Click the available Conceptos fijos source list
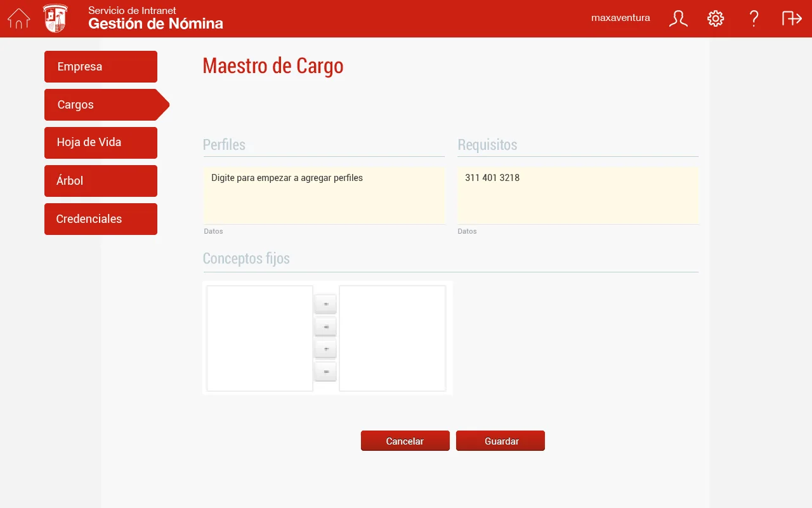The width and height of the screenshot is (812, 508). [x=260, y=338]
